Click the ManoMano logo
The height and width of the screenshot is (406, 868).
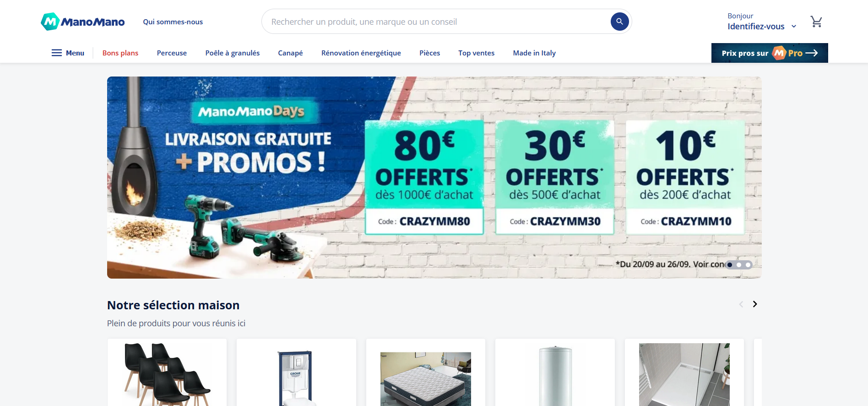coord(83,22)
